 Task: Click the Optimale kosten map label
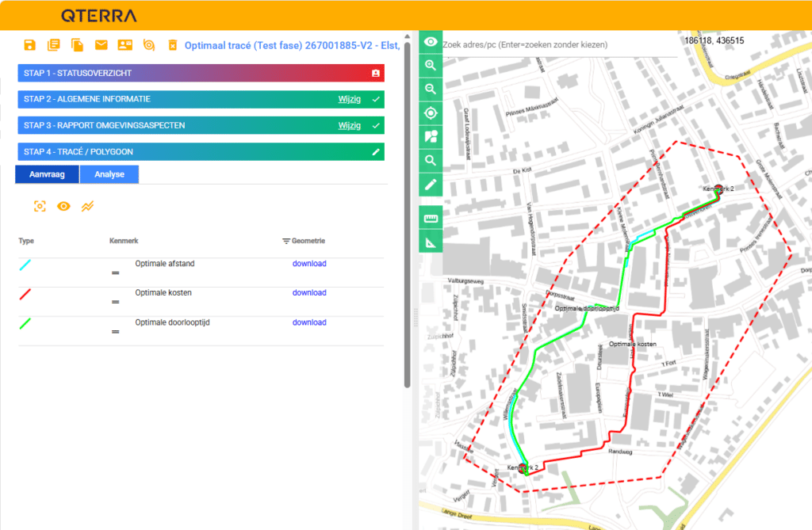coord(633,344)
